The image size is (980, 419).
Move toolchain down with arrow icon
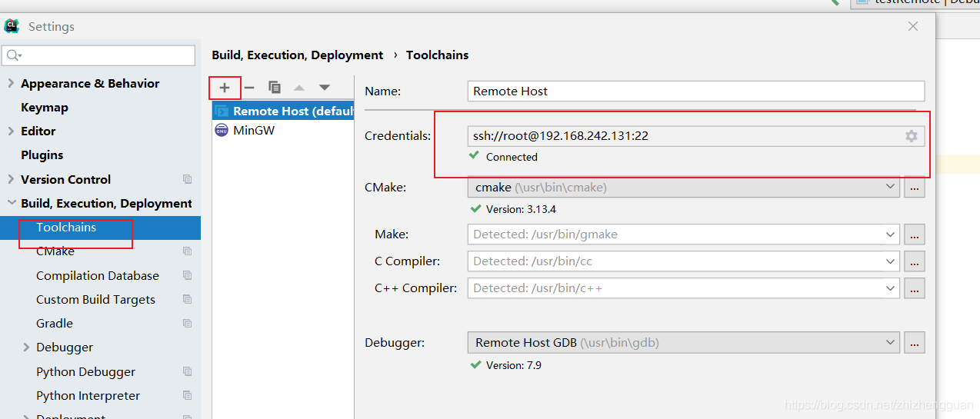(325, 88)
